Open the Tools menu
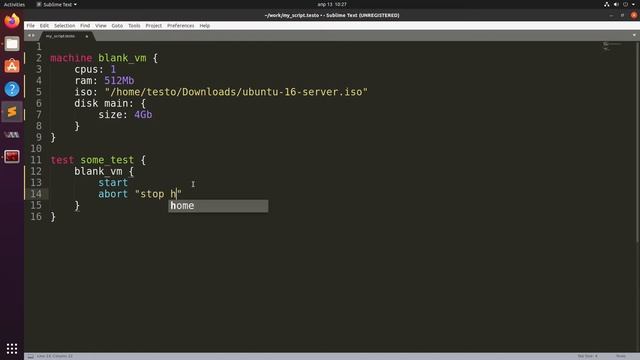640x360 pixels. [134, 26]
